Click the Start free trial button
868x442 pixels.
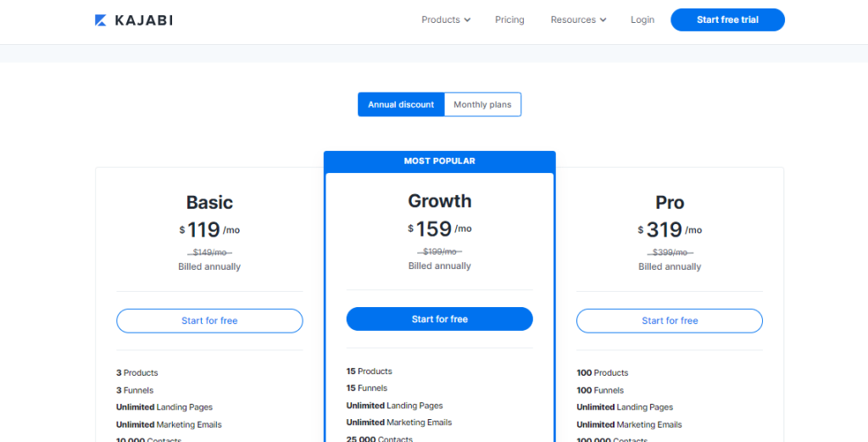click(727, 20)
